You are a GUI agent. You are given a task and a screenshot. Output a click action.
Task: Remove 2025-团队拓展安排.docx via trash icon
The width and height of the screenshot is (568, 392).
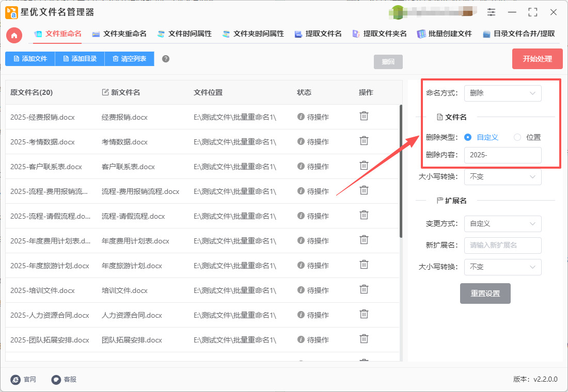coord(364,339)
